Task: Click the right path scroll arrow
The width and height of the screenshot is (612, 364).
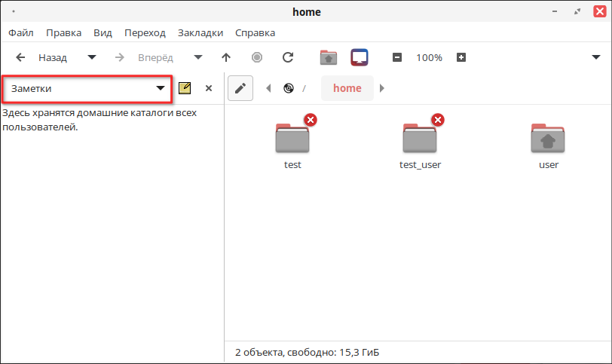Action: (x=382, y=88)
